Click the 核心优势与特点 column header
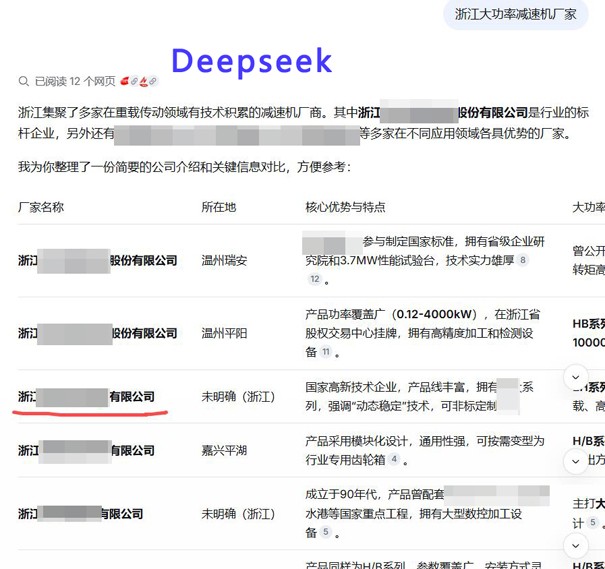 point(345,207)
